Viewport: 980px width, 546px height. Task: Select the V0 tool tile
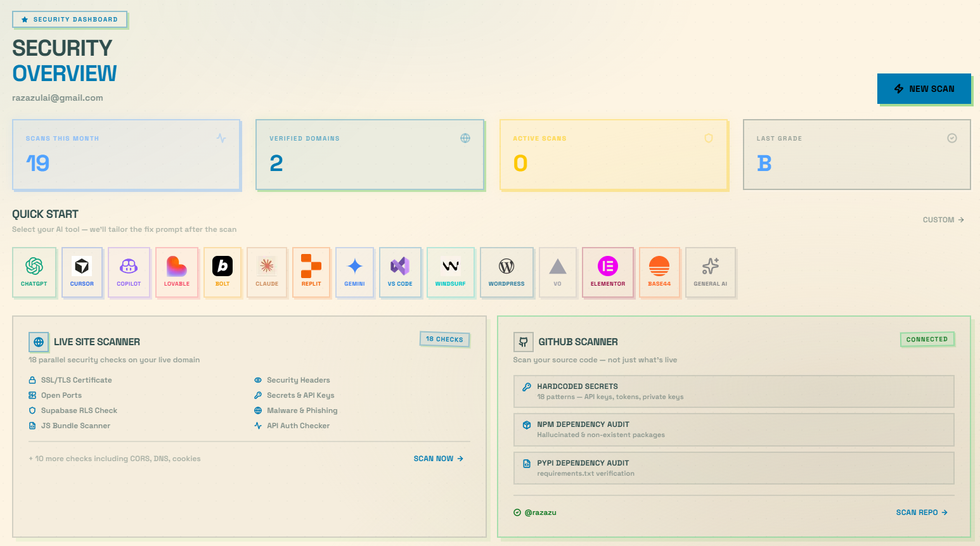[x=557, y=272]
